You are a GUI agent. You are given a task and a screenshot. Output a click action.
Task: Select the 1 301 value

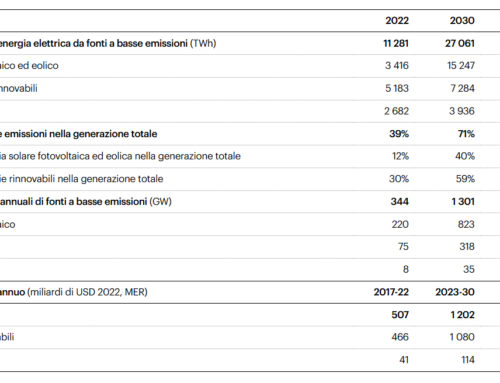click(463, 202)
